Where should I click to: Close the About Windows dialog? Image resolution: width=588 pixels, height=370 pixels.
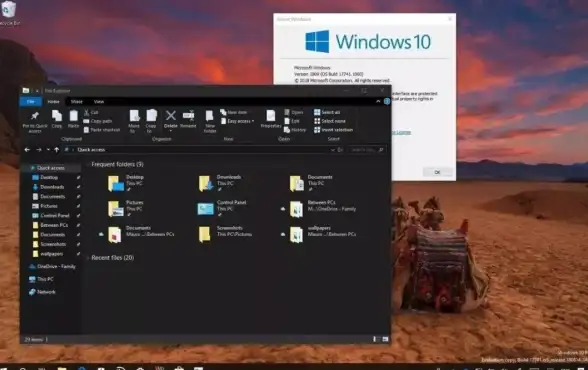click(x=450, y=18)
